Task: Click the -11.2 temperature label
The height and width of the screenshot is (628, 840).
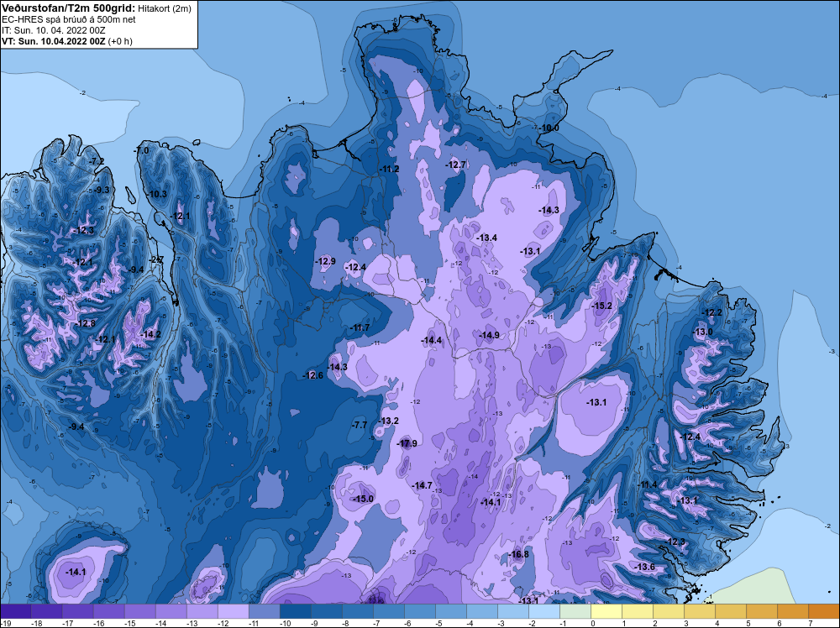Action: [390, 169]
